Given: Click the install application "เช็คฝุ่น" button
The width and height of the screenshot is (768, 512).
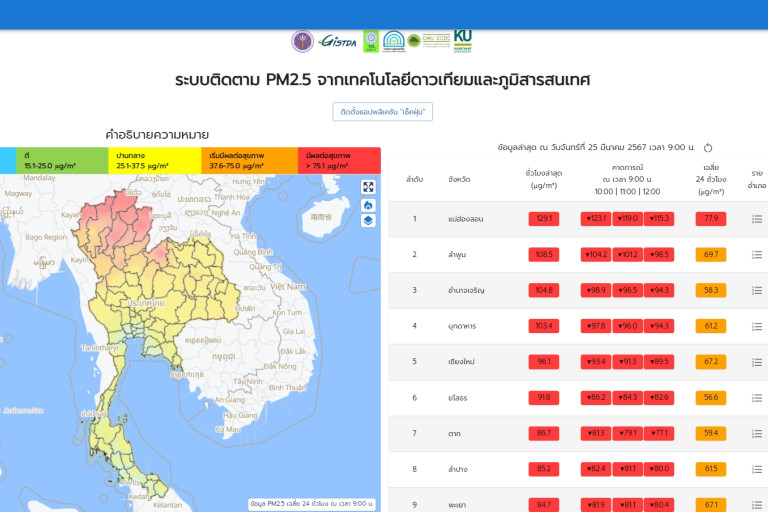Looking at the screenshot, I should point(383,111).
